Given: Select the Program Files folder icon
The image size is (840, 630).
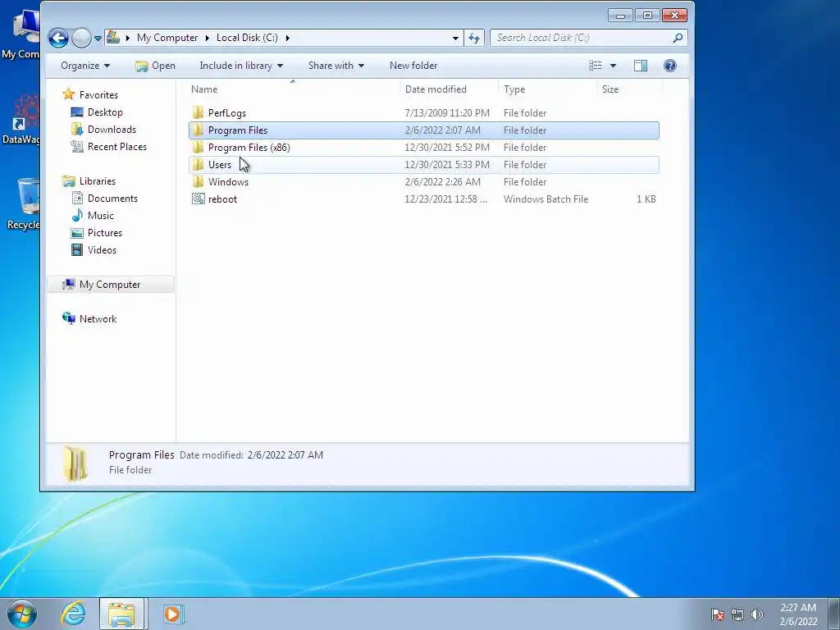Looking at the screenshot, I should coord(199,130).
